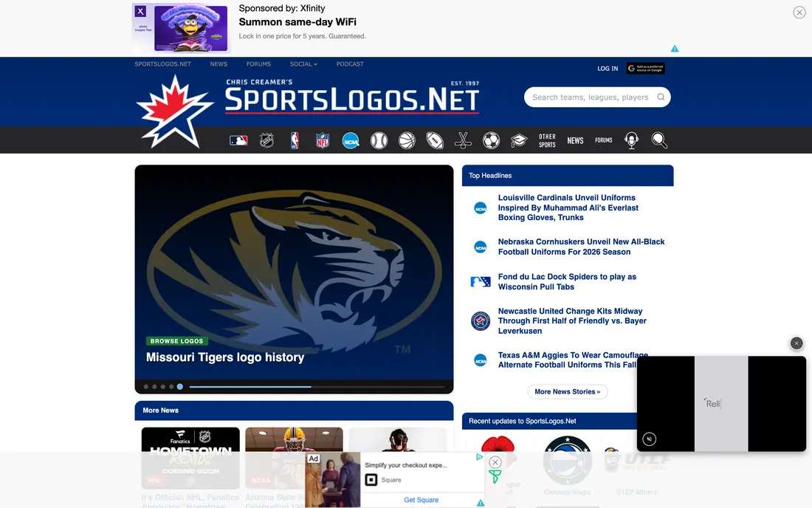Unmute the floating video player

(650, 439)
